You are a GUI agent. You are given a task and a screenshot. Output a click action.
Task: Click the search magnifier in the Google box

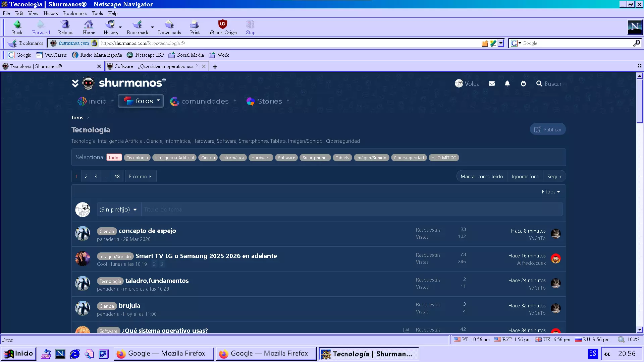tap(636, 43)
